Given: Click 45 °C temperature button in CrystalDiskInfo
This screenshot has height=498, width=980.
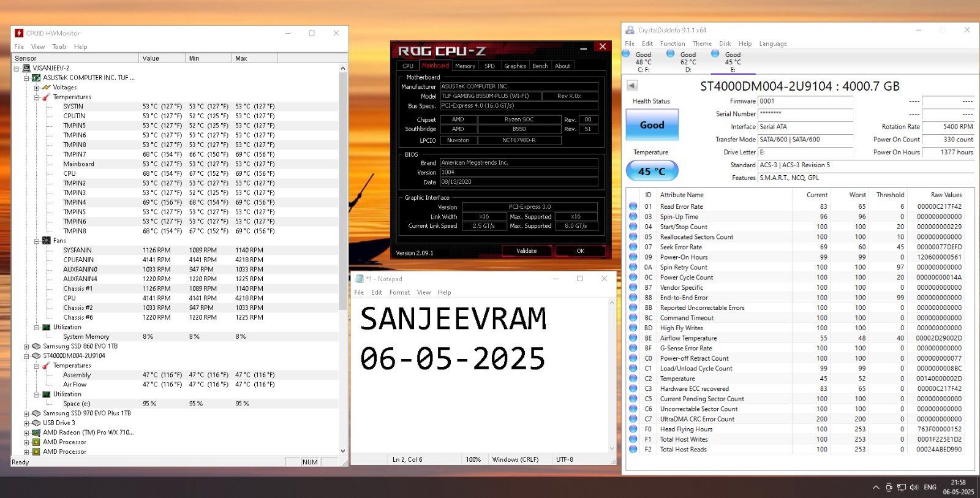Looking at the screenshot, I should [652, 171].
